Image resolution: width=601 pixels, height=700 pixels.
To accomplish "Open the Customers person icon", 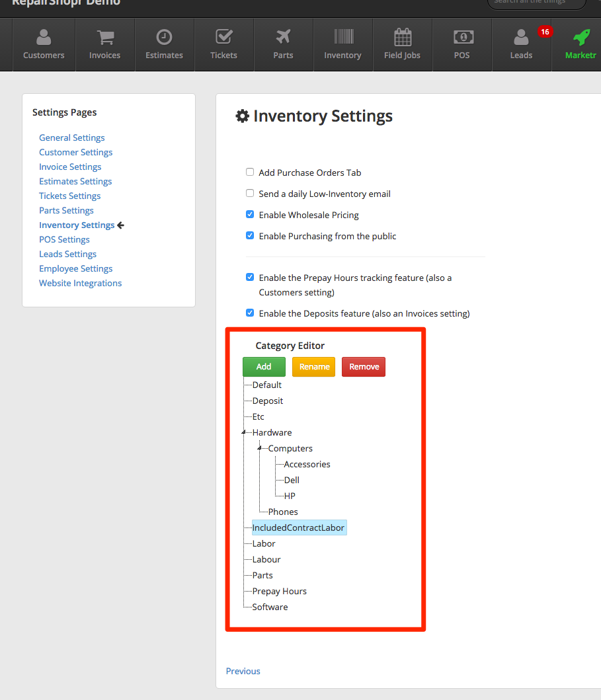I will pos(44,37).
